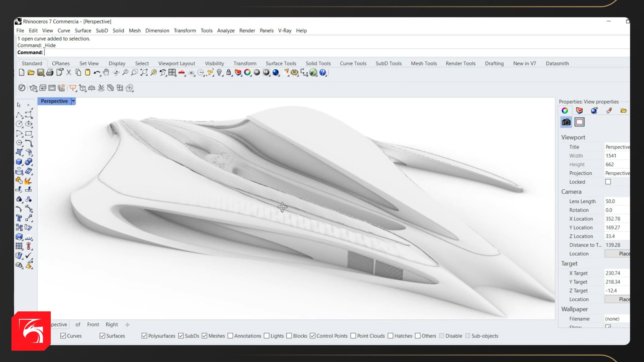The height and width of the screenshot is (362, 644).
Task: Select the Pan hand tool
Action: point(106,72)
